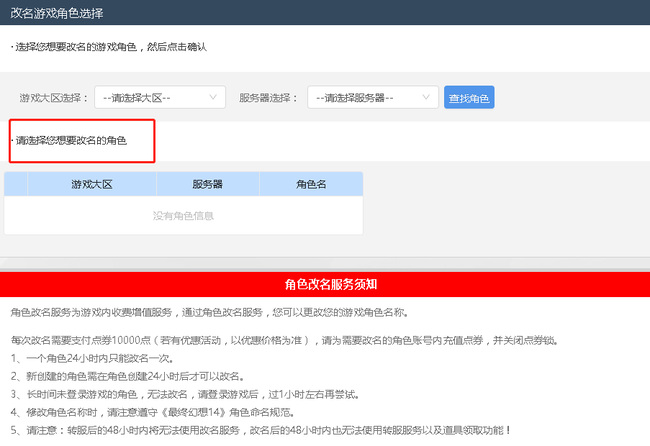Screen dimensions: 650x446
Task: Click the chevron arrow in 请选择服务器 box
Action: tap(427, 98)
